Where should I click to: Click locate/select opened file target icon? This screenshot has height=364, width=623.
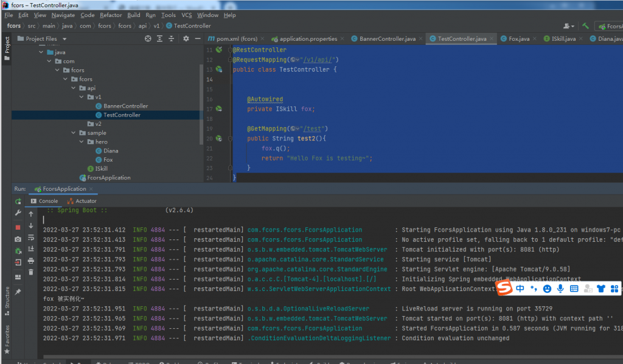point(148,38)
